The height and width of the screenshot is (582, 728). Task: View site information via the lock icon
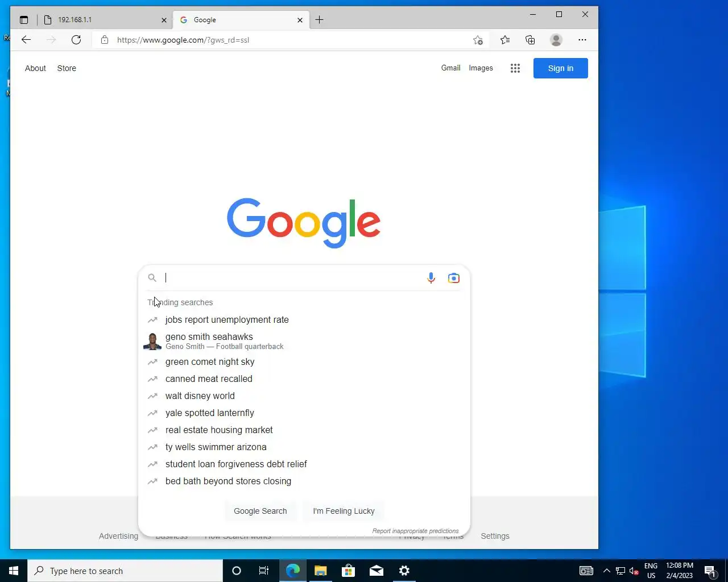tap(104, 40)
